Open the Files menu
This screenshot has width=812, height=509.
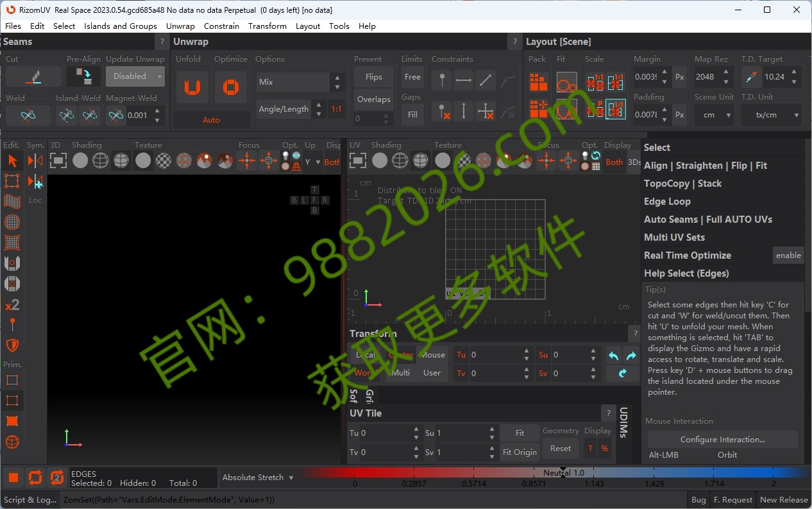click(x=13, y=26)
